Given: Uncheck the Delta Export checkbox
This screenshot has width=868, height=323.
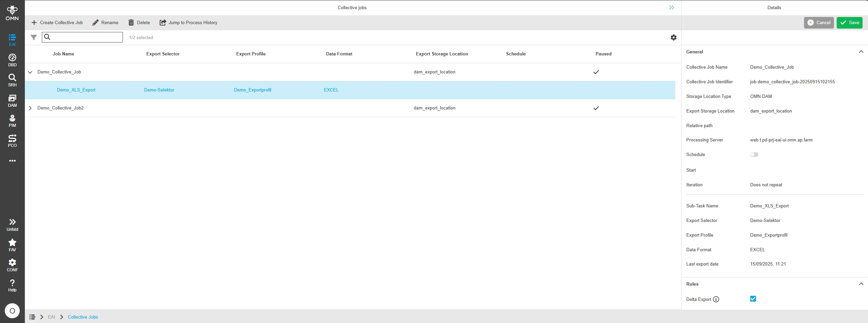Looking at the screenshot, I should coord(753,299).
